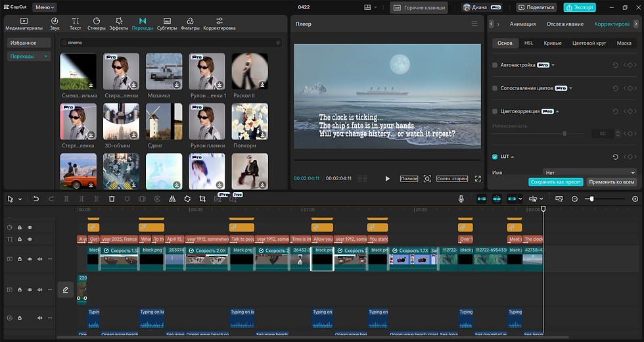Add keyframe for Сопоставление цветов
Viewport: 644px width, 342px height.
point(630,88)
